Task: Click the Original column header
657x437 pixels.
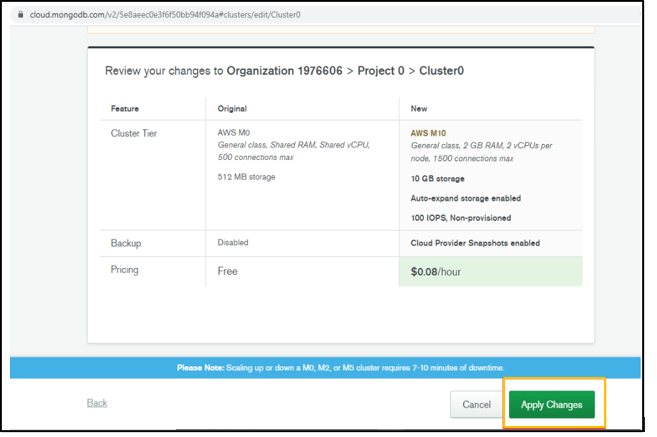Action: pos(232,108)
